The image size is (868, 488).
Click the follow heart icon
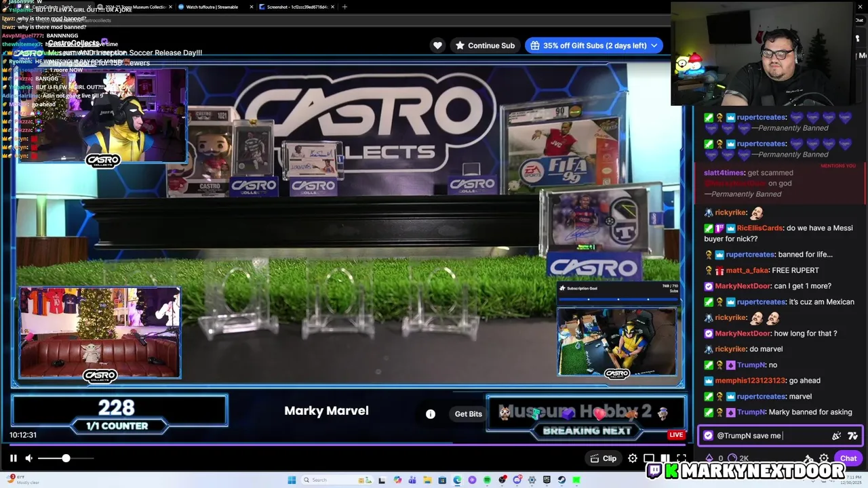click(437, 45)
